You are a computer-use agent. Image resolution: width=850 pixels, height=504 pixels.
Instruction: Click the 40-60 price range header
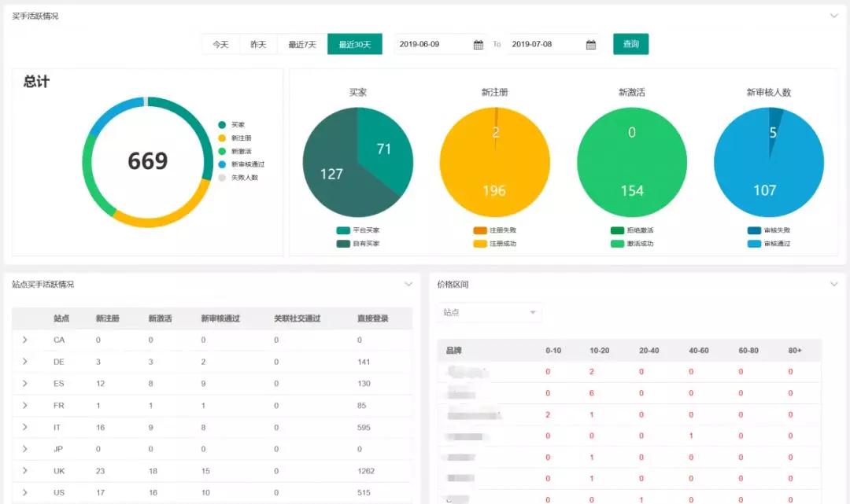click(699, 350)
